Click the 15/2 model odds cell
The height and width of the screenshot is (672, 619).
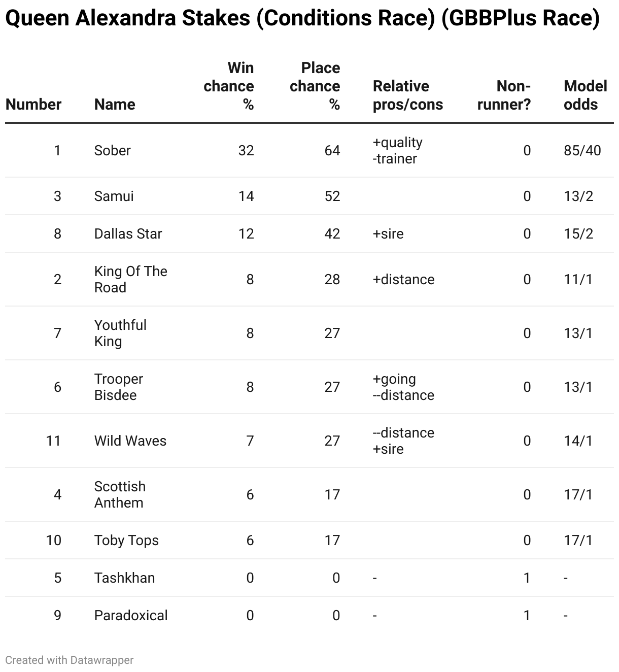coord(578,233)
